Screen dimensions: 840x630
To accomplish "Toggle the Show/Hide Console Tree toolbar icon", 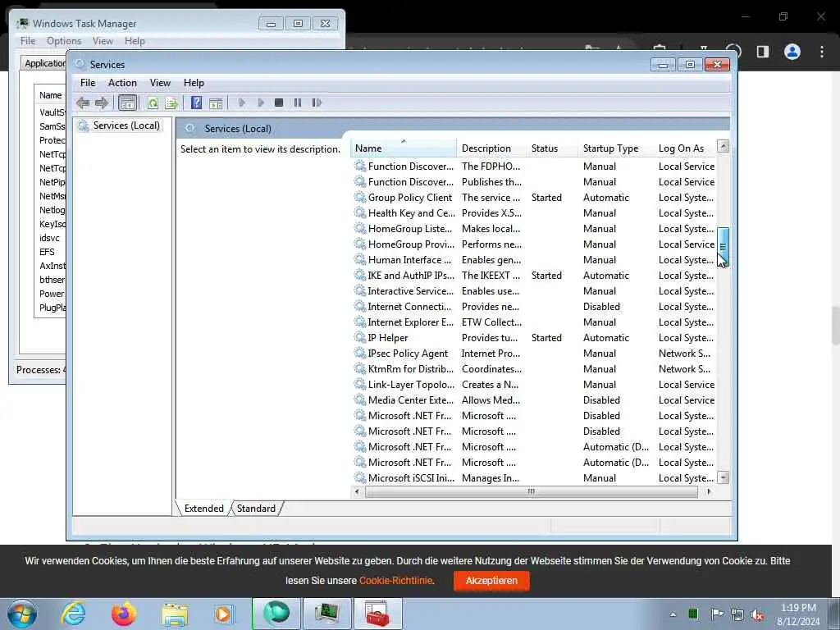I will pos(127,103).
